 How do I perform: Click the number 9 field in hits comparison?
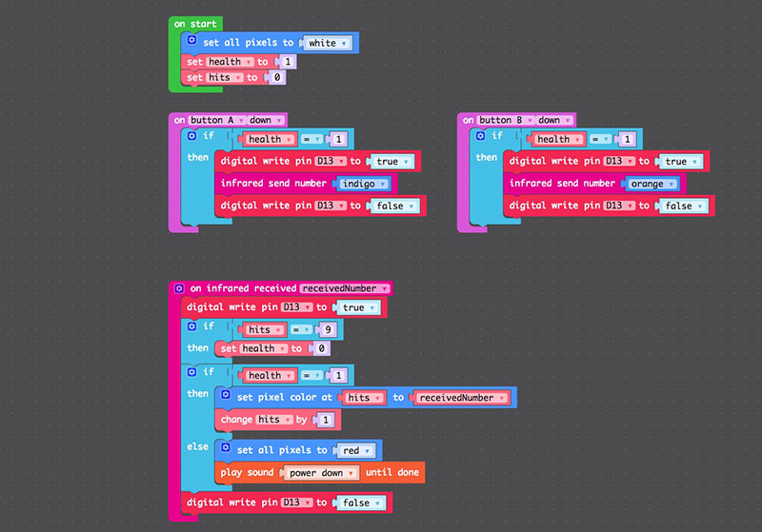(328, 329)
